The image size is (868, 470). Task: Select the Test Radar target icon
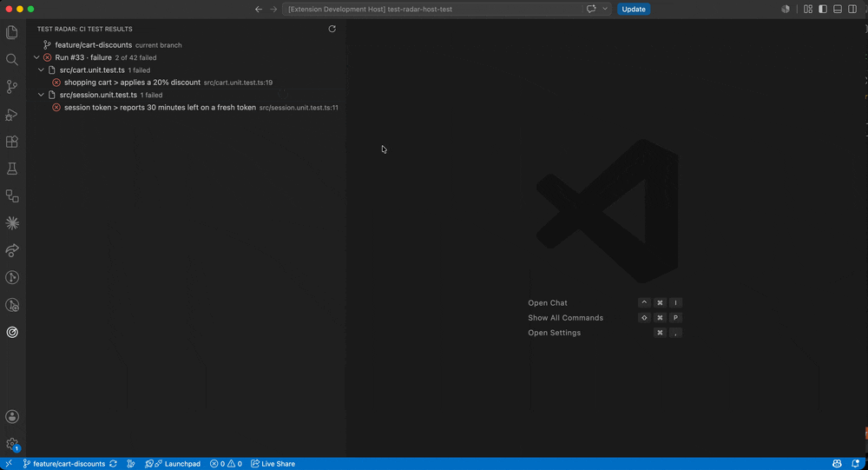(x=11, y=332)
